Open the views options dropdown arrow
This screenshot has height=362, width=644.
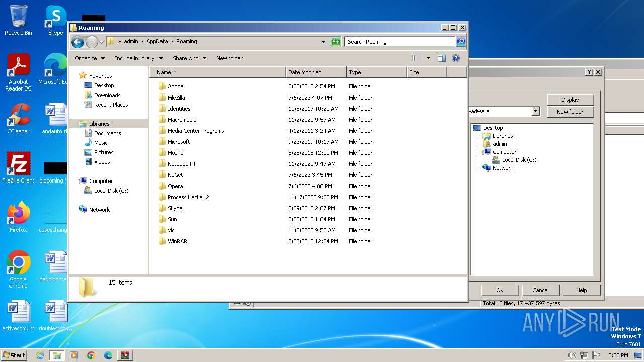428,58
